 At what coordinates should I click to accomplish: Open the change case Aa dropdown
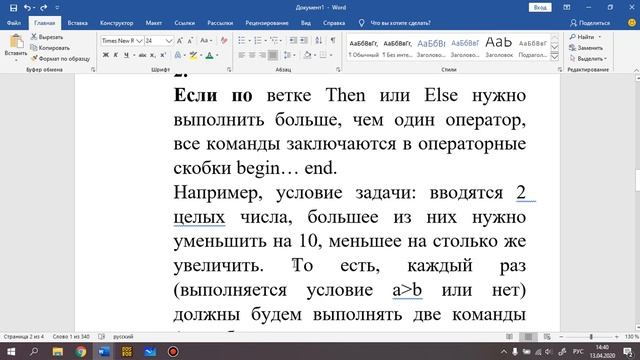[x=206, y=41]
